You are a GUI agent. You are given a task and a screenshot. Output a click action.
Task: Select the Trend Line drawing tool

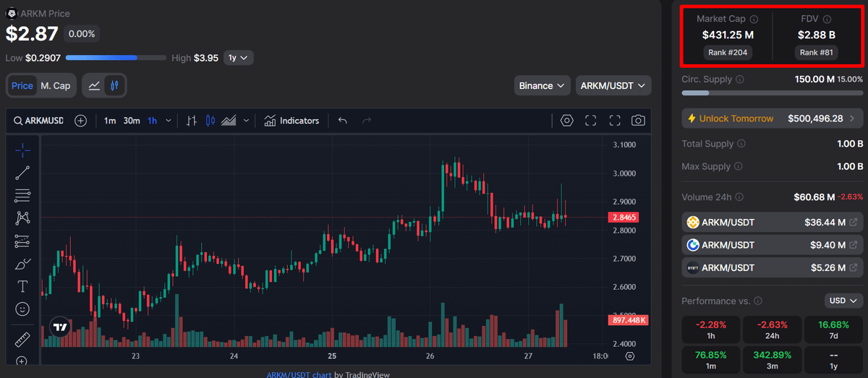(x=22, y=172)
